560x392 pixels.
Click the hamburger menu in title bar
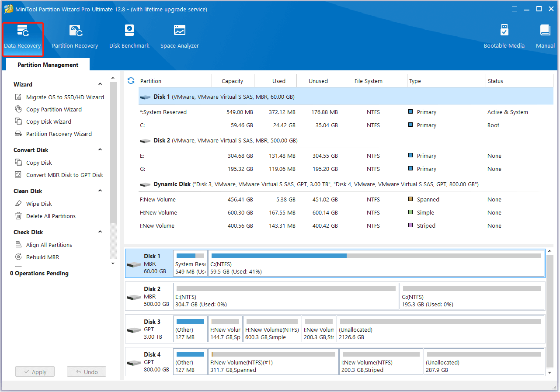[x=515, y=9]
